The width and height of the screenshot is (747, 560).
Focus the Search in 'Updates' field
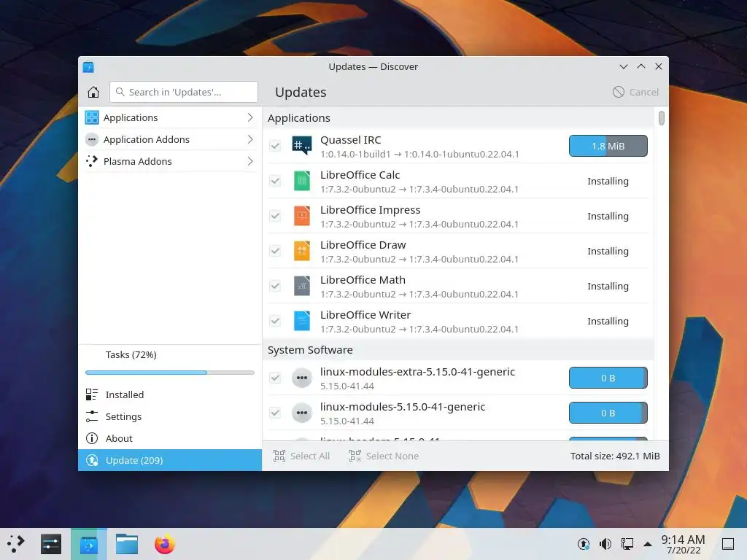(184, 92)
